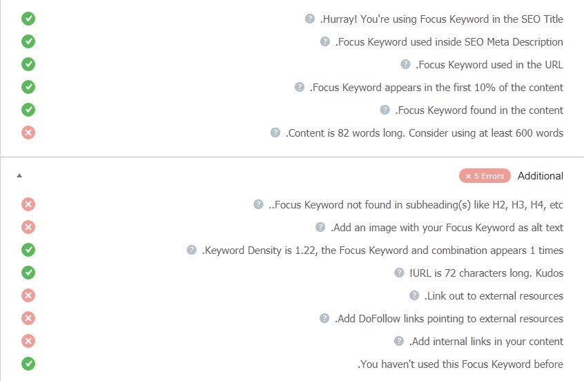Open help for DoFollow links suggestion
The height and width of the screenshot is (392, 584).
point(324,318)
